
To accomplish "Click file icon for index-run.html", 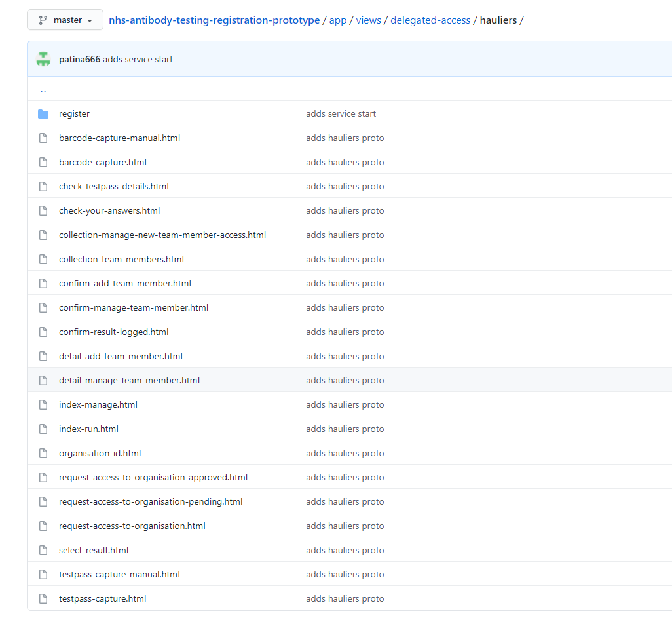I will (43, 429).
